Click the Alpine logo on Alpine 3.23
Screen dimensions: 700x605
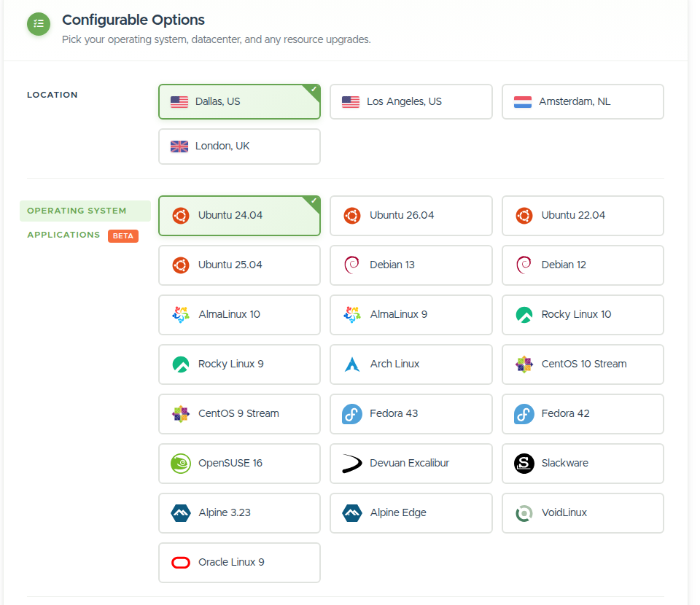(180, 512)
